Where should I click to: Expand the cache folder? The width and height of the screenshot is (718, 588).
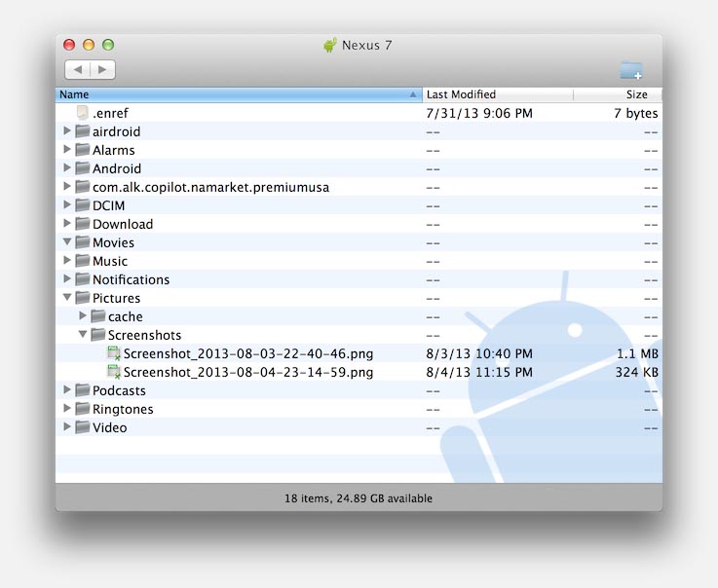pos(83,315)
